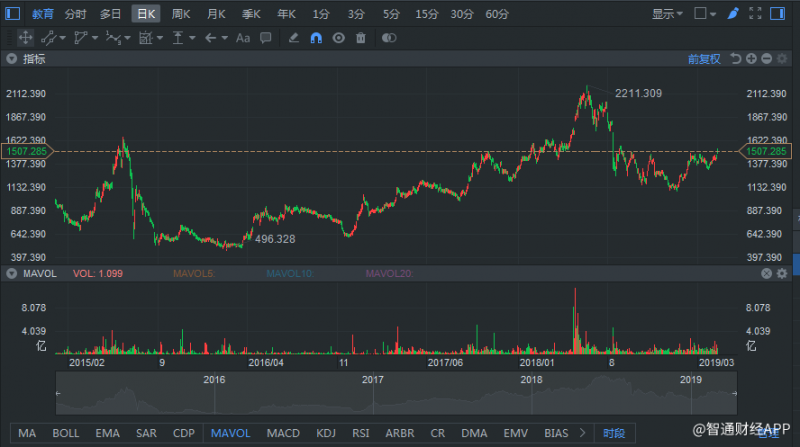800x447 pixels.
Task: Toggle drawing visibility with the eye icon
Action: coord(338,38)
